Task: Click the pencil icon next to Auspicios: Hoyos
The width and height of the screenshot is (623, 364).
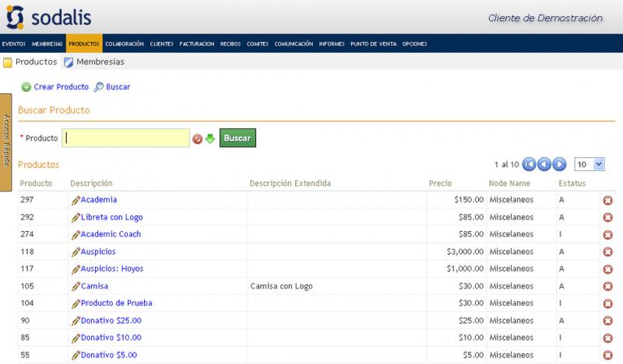Action: (x=76, y=269)
